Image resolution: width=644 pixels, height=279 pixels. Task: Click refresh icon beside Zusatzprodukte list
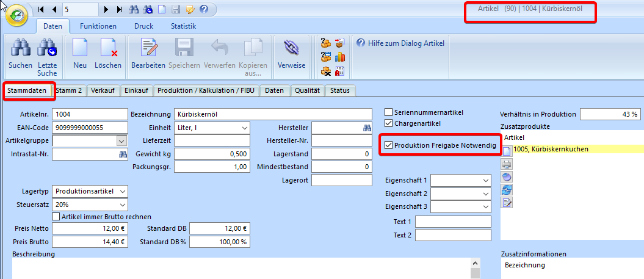tap(507, 189)
